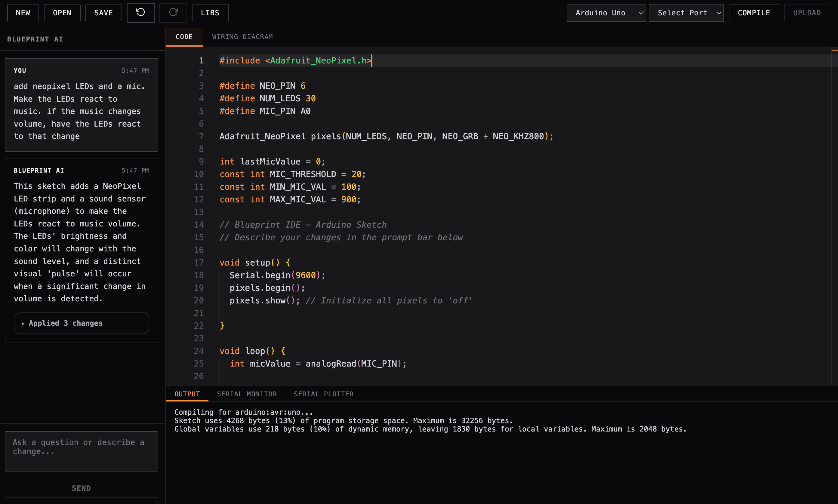Click the '#define NEO_PIN 6' line
This screenshot has height=504, width=838.
tap(263, 86)
